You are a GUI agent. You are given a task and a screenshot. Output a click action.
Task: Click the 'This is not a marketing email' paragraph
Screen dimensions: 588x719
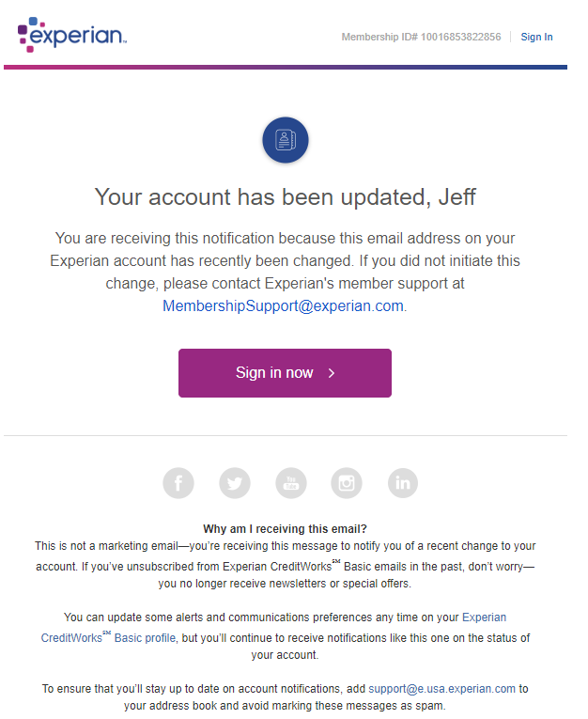point(285,565)
